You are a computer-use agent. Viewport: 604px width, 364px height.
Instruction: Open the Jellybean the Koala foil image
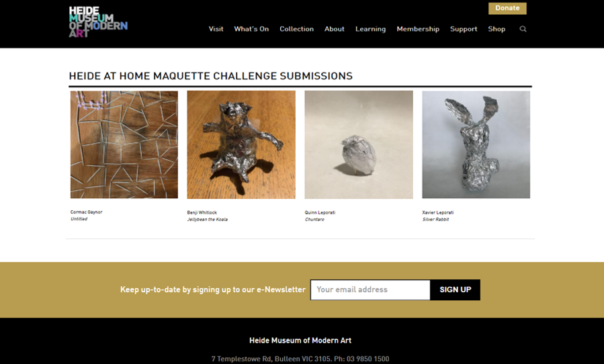pyautogui.click(x=241, y=144)
